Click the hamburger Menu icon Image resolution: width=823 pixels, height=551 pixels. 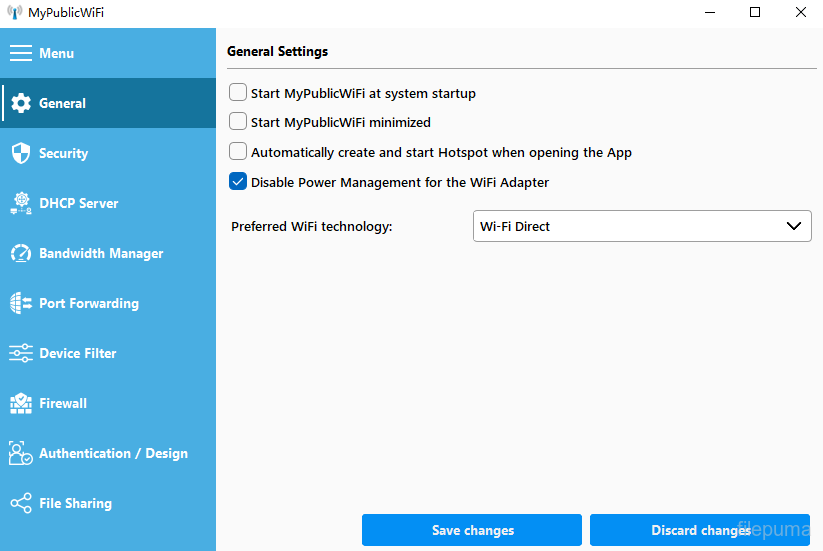(21, 53)
